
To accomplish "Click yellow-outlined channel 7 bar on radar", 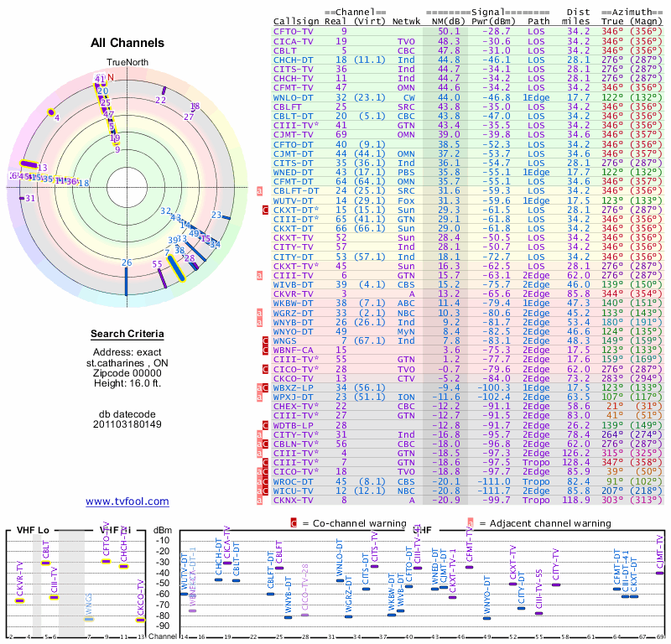I will pyautogui.click(x=176, y=269).
